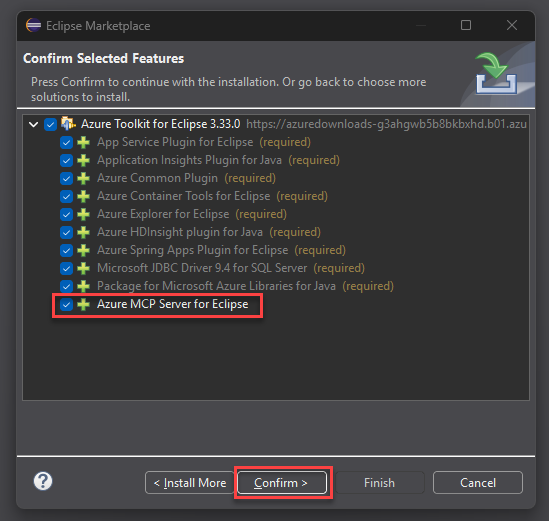Cancel the installation dialog
Screen dimensions: 549x521
[x=478, y=483]
